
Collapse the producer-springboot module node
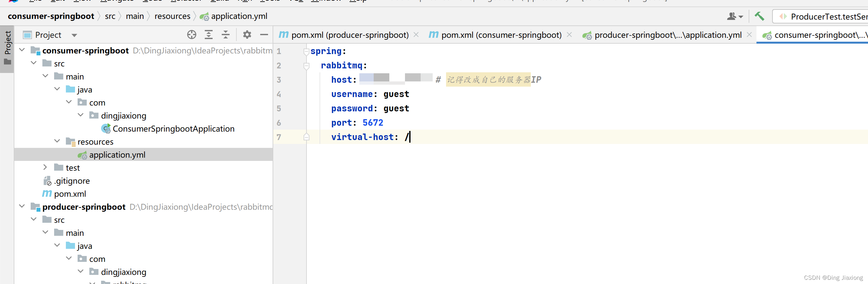coord(22,206)
